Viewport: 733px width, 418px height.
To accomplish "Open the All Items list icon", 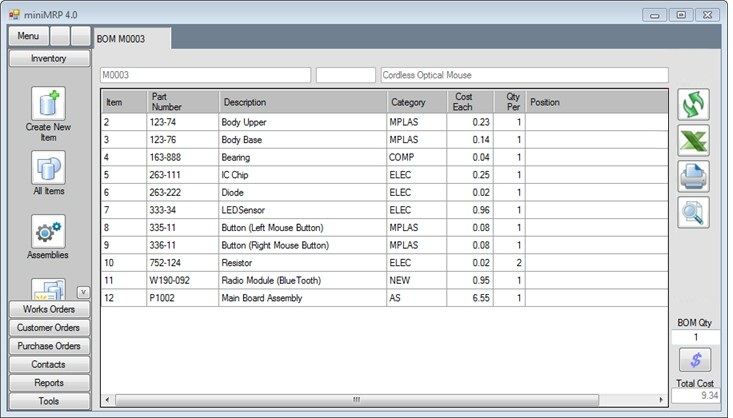I will (x=48, y=168).
